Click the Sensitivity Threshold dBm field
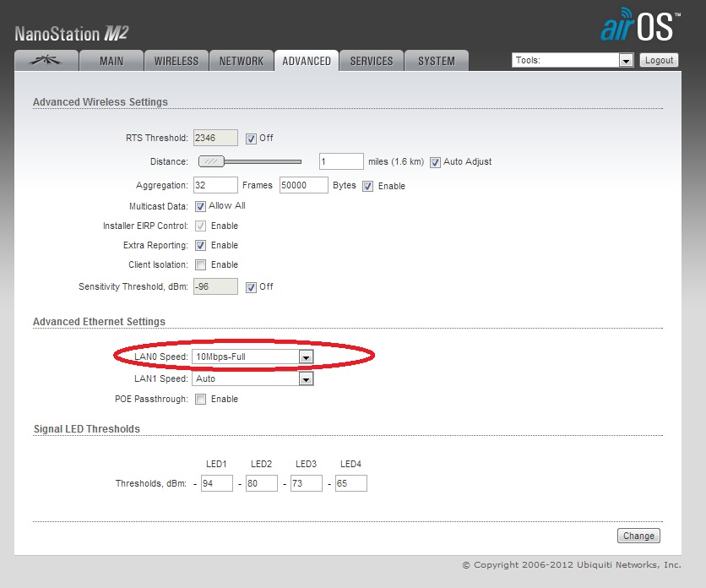This screenshot has width=706, height=588. pos(215,286)
